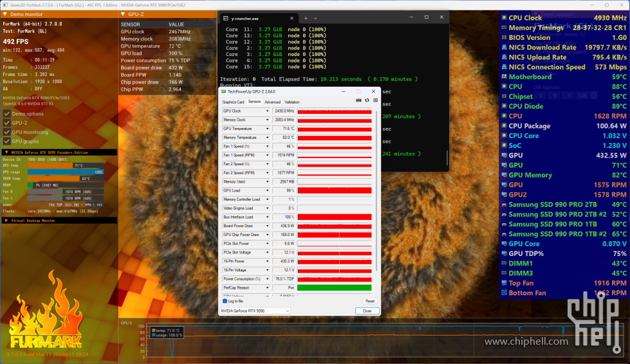Toggle GPU graphs checkbox

point(7,141)
